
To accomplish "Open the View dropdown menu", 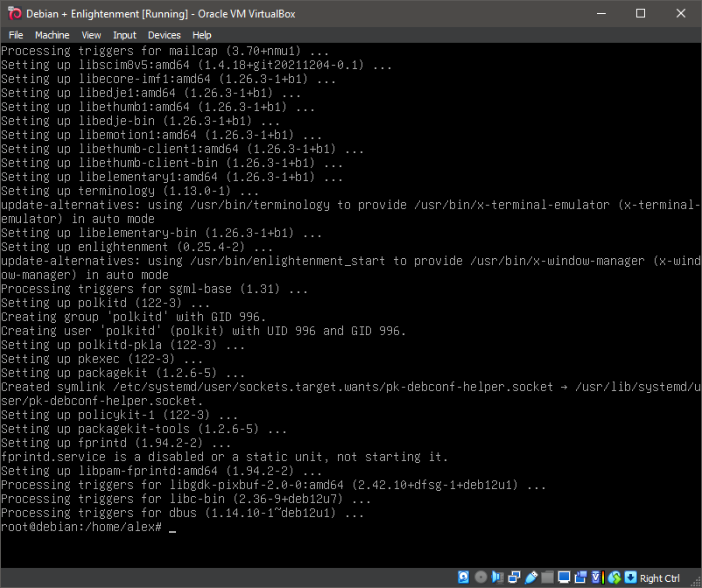I will pyautogui.click(x=91, y=35).
